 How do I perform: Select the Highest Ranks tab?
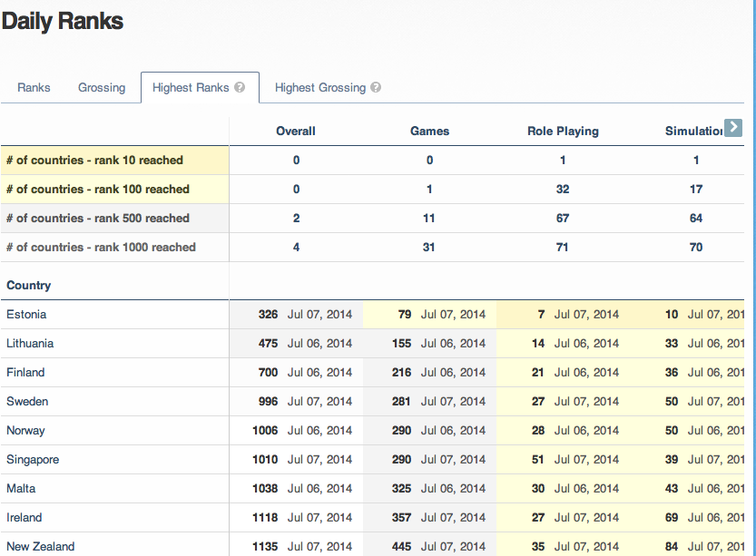click(191, 88)
